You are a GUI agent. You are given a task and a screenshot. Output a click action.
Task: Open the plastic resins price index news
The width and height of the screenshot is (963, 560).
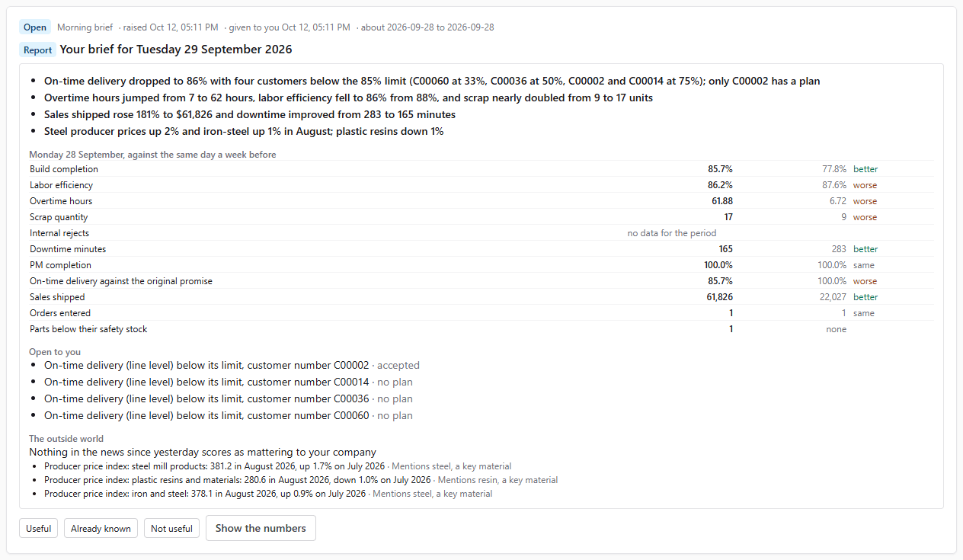301,480
